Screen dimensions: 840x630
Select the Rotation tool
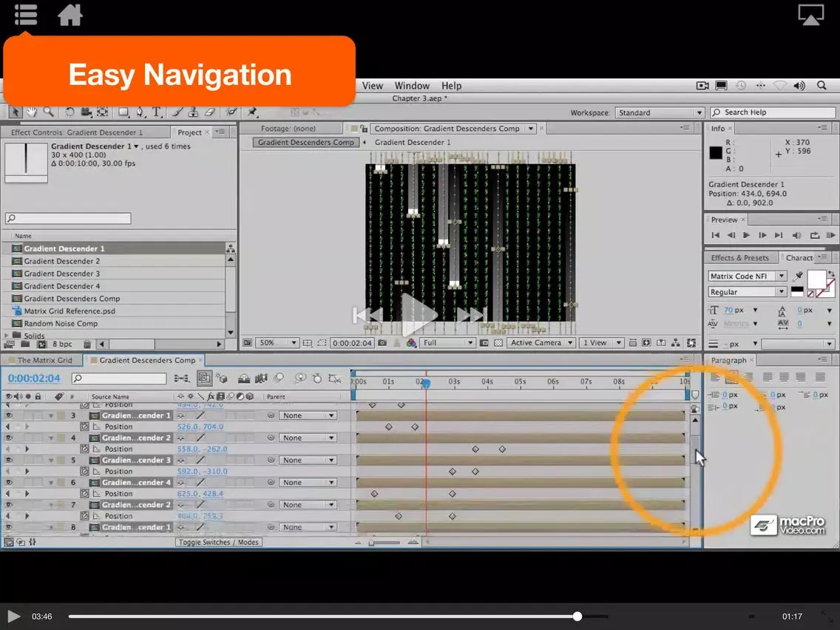point(70,112)
